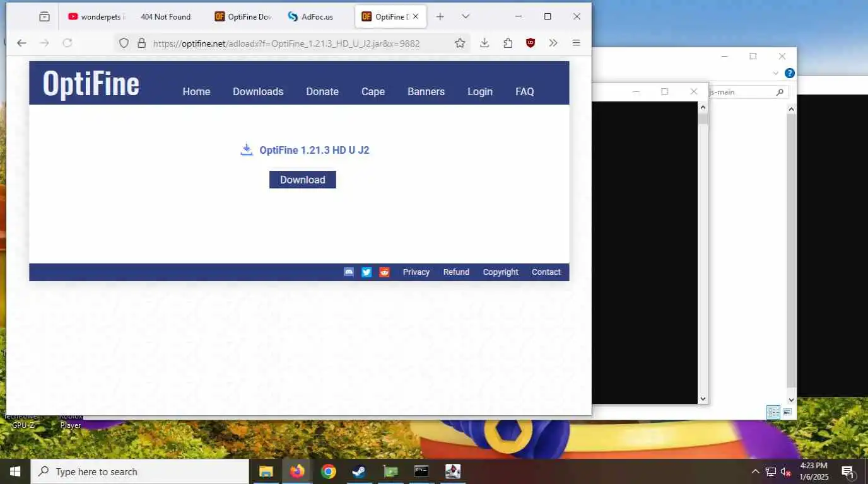868x484 pixels.
Task: Click the File Explorer help question icon
Action: coord(789,73)
